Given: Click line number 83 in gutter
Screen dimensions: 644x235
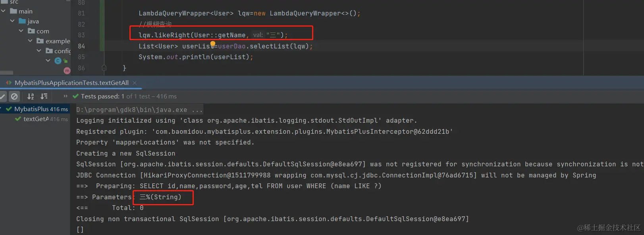Looking at the screenshot, I should coord(81,35).
